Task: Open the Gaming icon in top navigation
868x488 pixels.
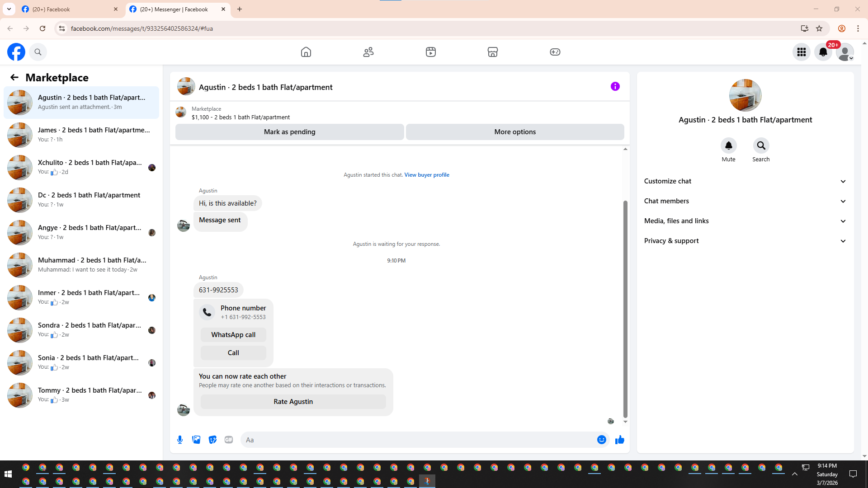Action: (555, 52)
